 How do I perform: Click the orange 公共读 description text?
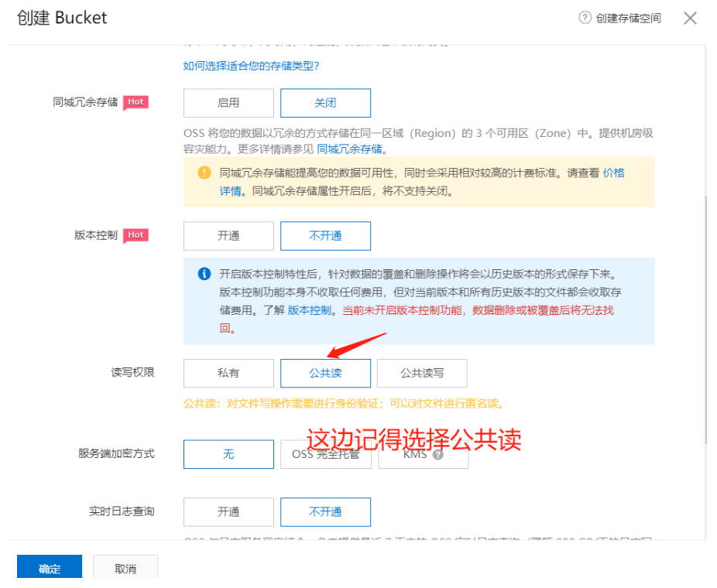click(x=344, y=403)
